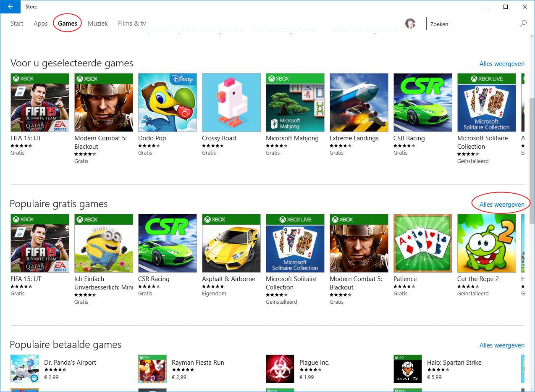Click the vertical scrollbar thumb

tap(532, 160)
